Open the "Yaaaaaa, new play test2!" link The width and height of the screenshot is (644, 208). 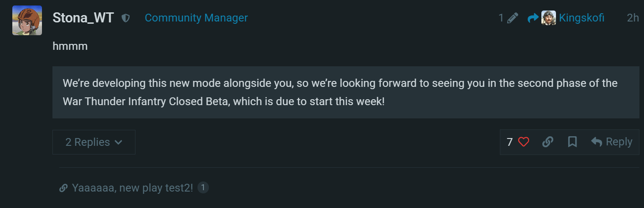click(132, 188)
